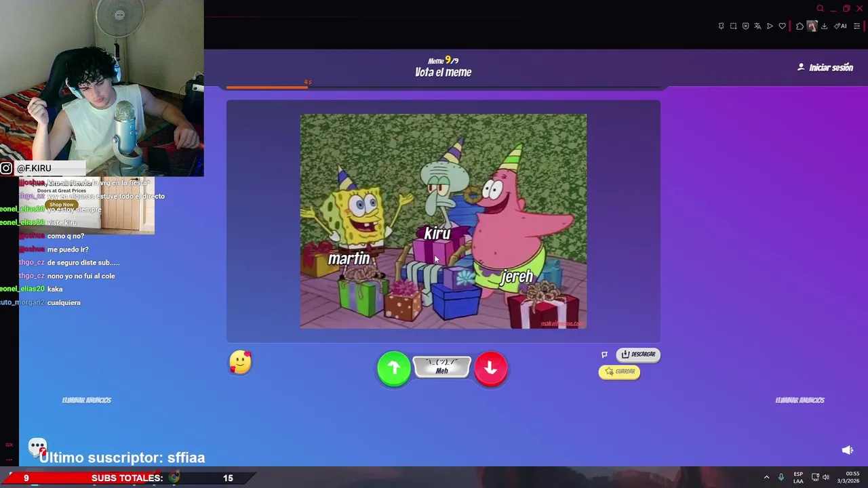This screenshot has width=868, height=488.
Task: Click the Vota el meme heading
Action: [443, 73]
